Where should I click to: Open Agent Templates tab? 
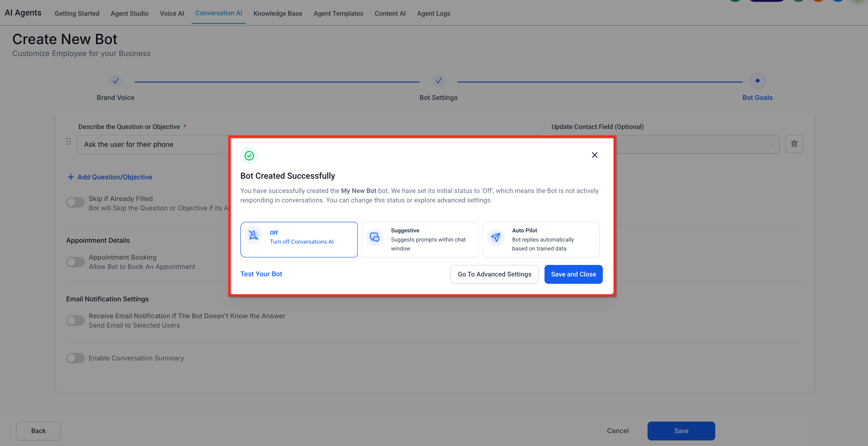coord(338,13)
